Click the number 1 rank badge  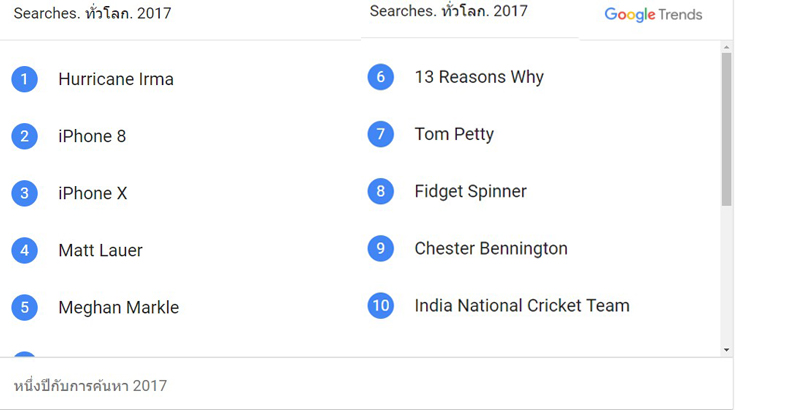click(x=24, y=80)
